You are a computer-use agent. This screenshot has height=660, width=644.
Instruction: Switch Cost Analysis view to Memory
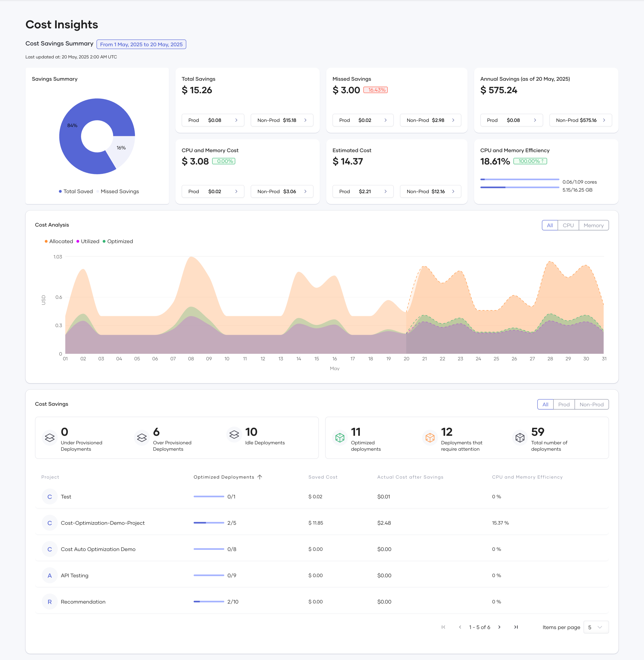(x=594, y=225)
